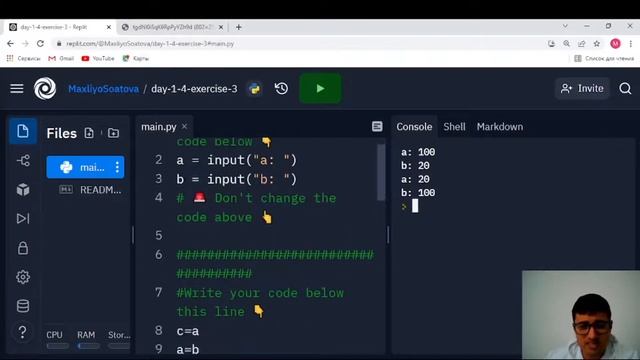This screenshot has width=640, height=360.
Task: Click the editor vertical scrollbar
Action: pos(381,172)
